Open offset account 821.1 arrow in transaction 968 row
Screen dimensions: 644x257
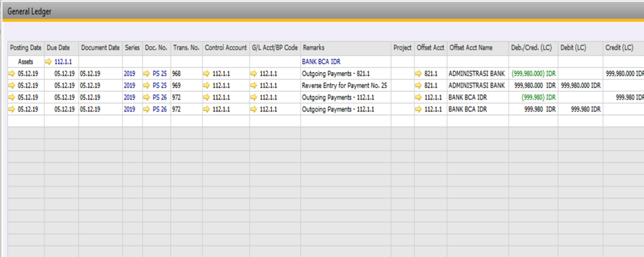[x=419, y=74]
